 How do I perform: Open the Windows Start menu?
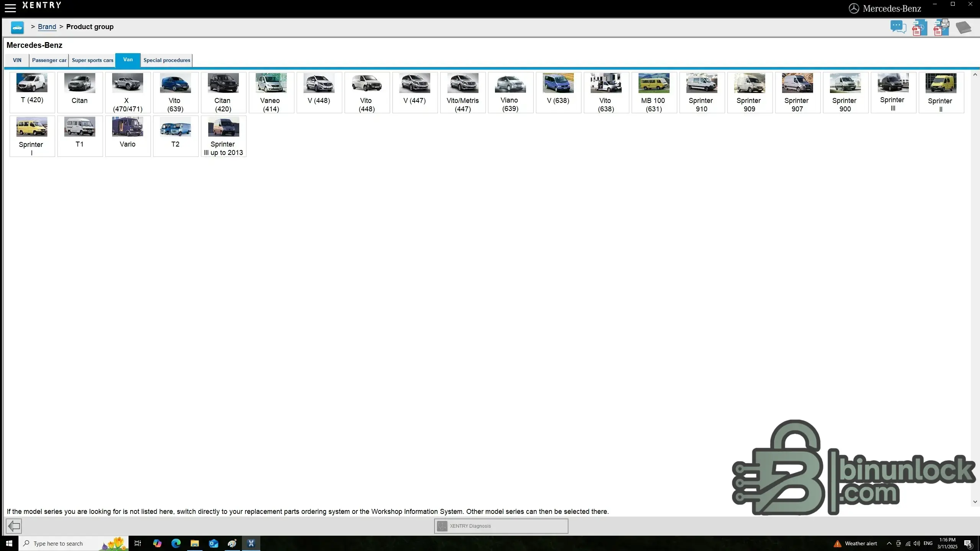point(9,543)
